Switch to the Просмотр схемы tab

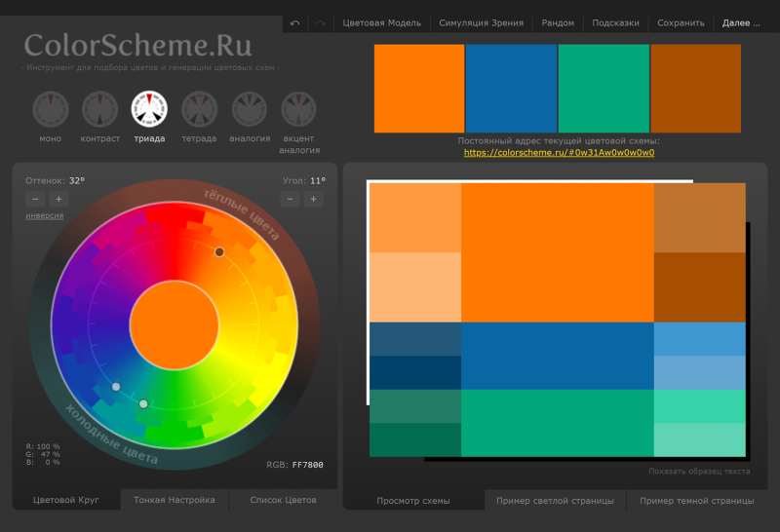pos(412,501)
